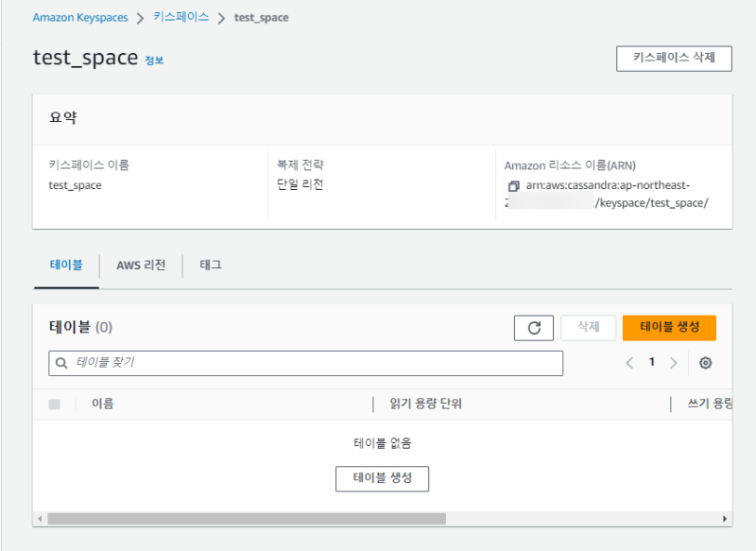Click 테이블 생성 below the 테이블 없음 message

(x=382, y=478)
